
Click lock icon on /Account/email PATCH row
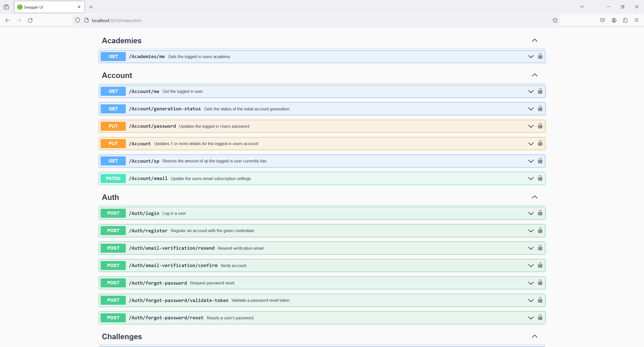point(540,178)
